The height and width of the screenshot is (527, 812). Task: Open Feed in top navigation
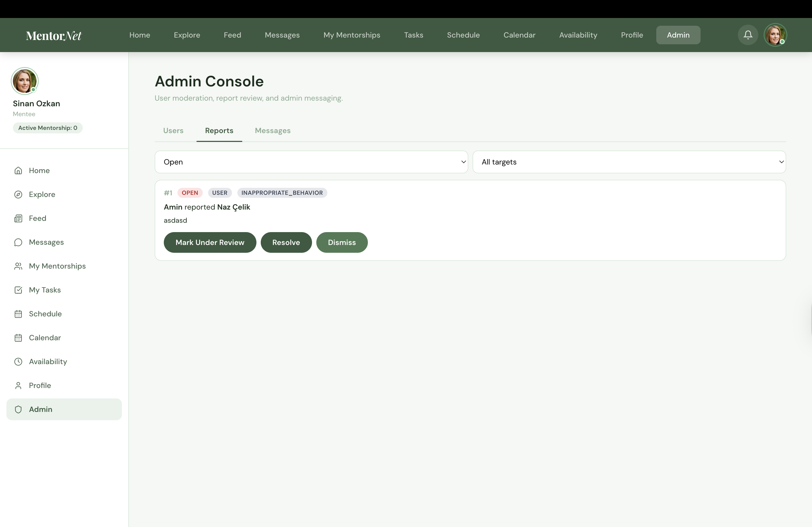point(232,35)
